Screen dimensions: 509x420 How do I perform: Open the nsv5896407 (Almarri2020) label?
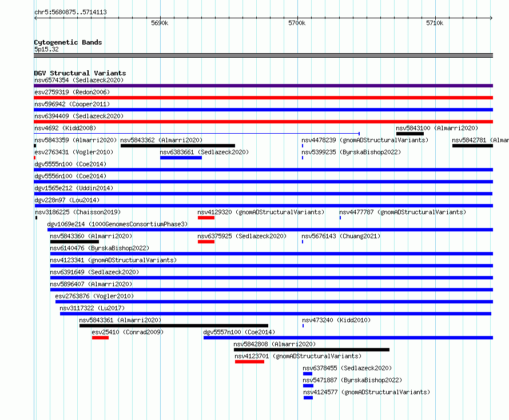coord(91,284)
